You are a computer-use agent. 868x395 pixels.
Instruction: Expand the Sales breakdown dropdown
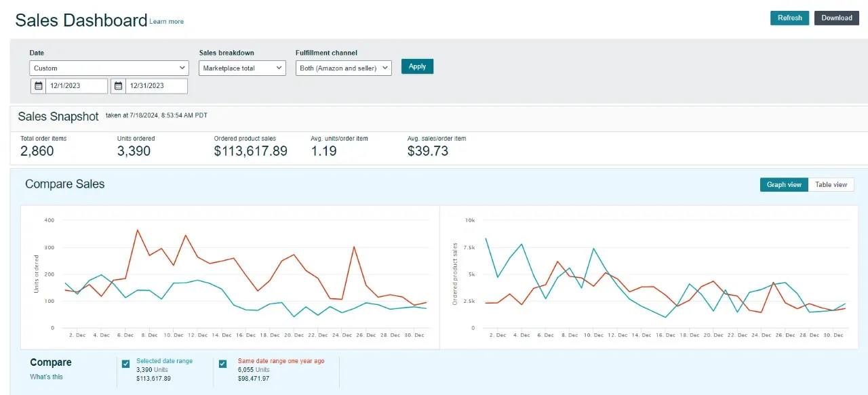click(242, 68)
